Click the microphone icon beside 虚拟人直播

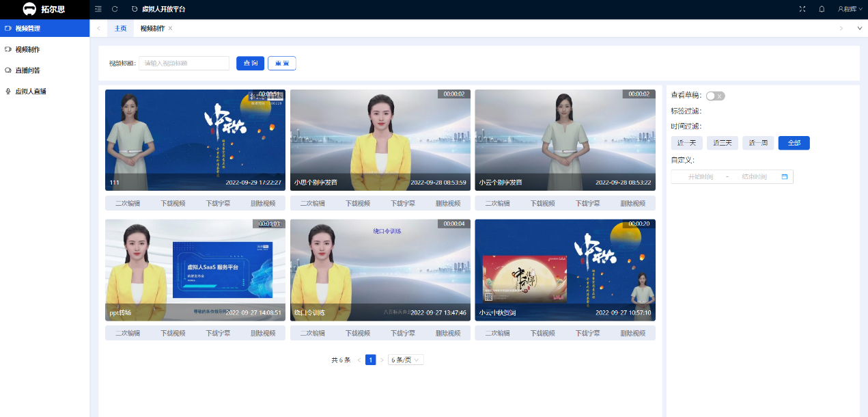pos(8,91)
